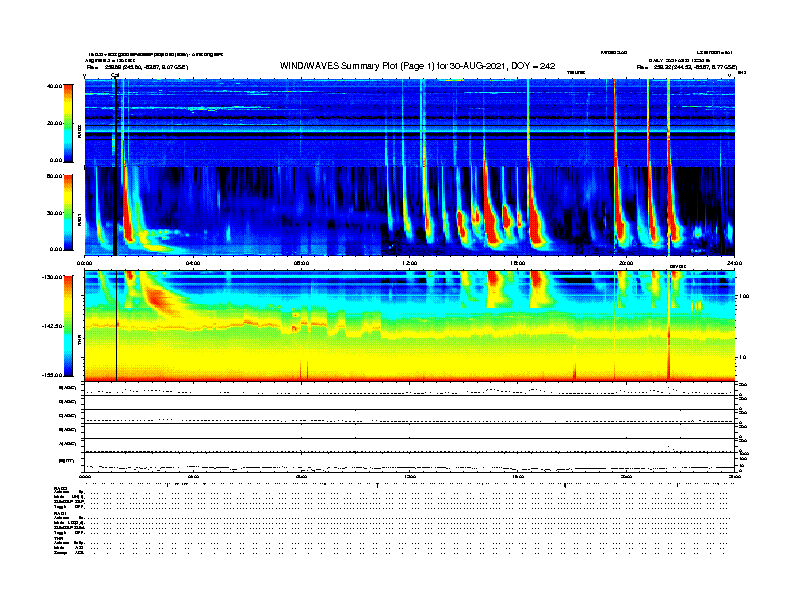Viewport: 792px width, 612px height.
Task: Click the RAD1 color scale bar
Action: [68, 213]
